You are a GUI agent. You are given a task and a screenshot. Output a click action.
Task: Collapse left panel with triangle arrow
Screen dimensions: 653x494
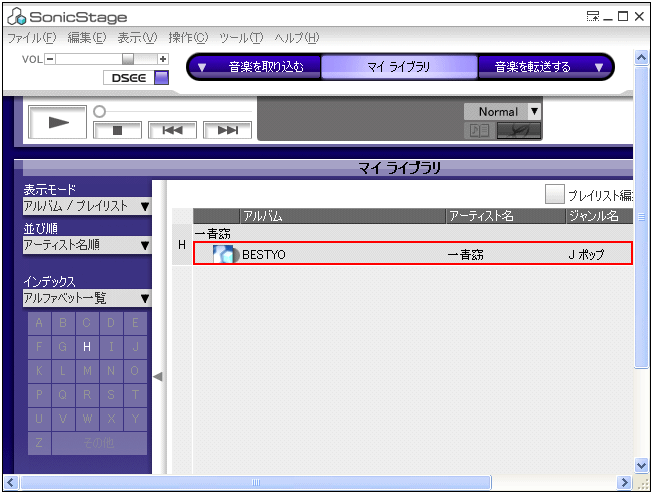point(158,377)
